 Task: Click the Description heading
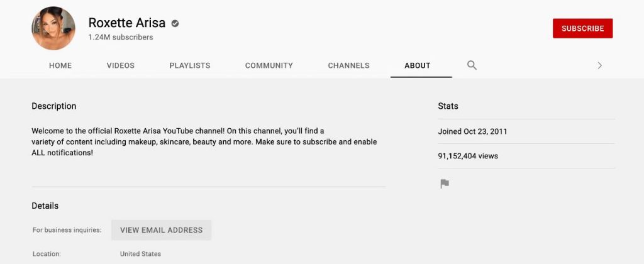[x=54, y=106]
